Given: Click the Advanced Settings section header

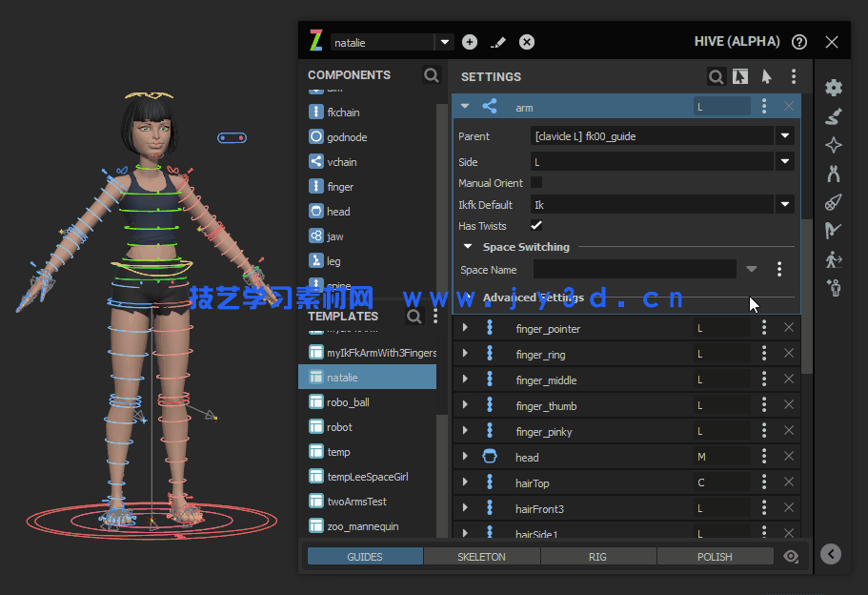Looking at the screenshot, I should pyautogui.click(x=533, y=297).
